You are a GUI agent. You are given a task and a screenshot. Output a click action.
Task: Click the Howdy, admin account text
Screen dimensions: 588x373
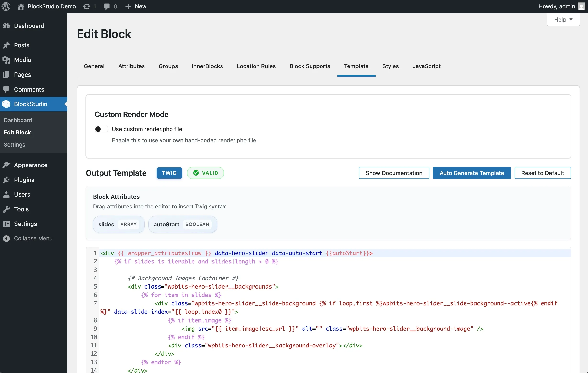556,6
